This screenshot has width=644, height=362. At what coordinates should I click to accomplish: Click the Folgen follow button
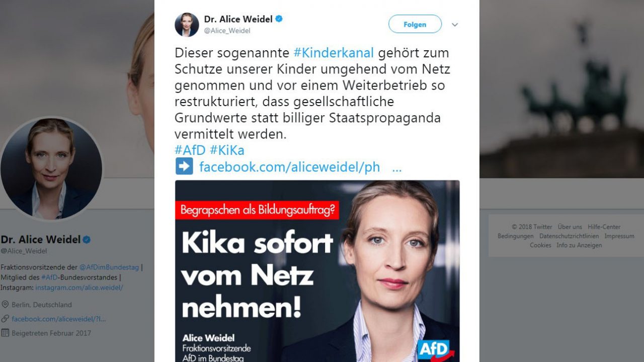click(415, 24)
